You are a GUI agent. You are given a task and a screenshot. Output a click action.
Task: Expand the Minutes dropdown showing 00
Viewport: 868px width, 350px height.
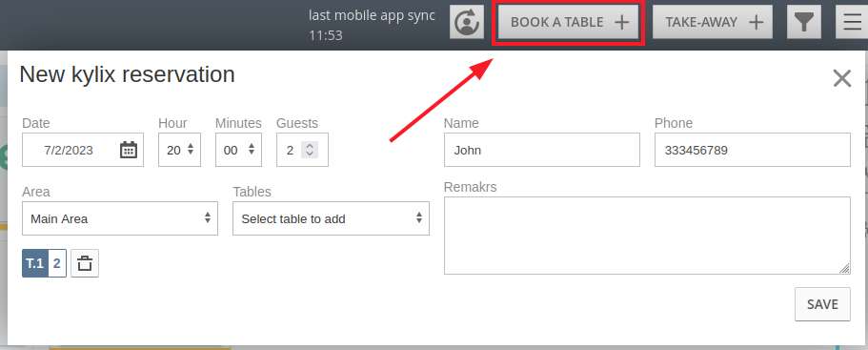pyautogui.click(x=238, y=150)
